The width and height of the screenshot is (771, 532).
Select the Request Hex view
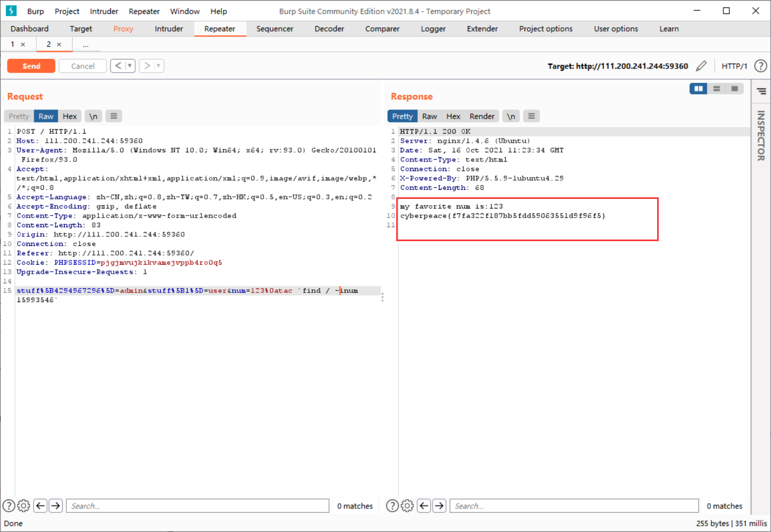click(x=70, y=116)
